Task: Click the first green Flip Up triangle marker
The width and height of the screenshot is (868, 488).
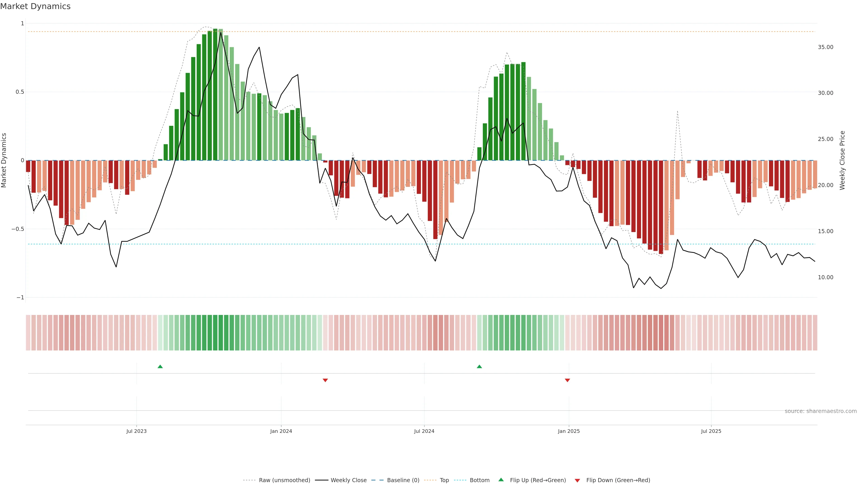Action: point(160,366)
